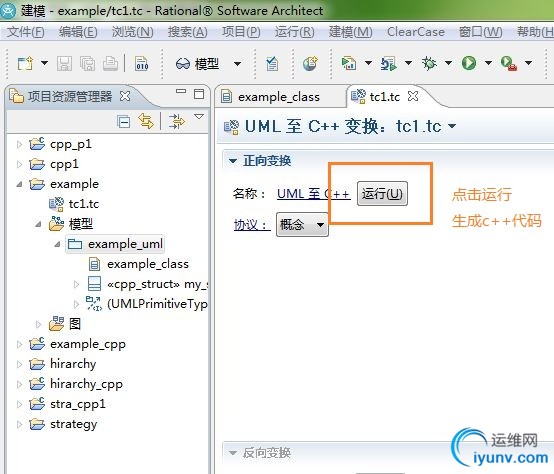Open the 窗口(W) menu

pyautogui.click(x=481, y=32)
